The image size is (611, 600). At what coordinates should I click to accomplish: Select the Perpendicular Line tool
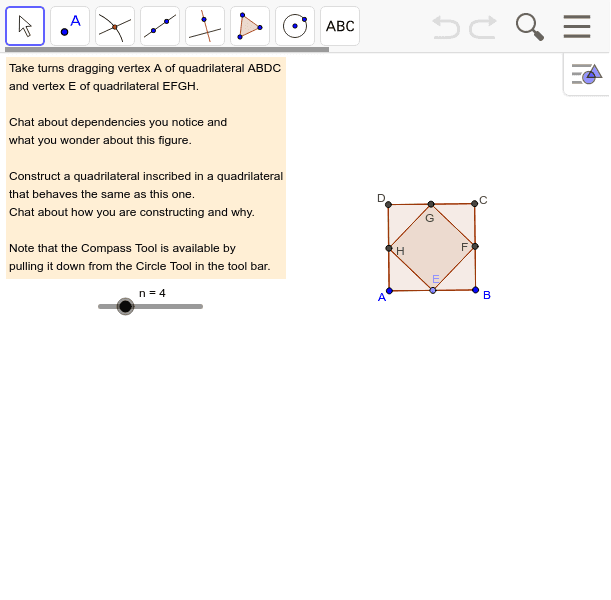click(205, 26)
